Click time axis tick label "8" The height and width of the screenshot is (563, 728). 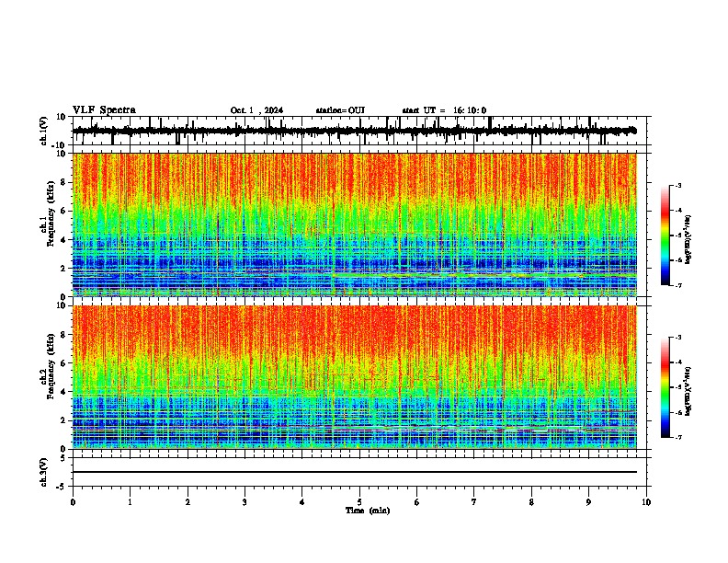tap(531, 502)
